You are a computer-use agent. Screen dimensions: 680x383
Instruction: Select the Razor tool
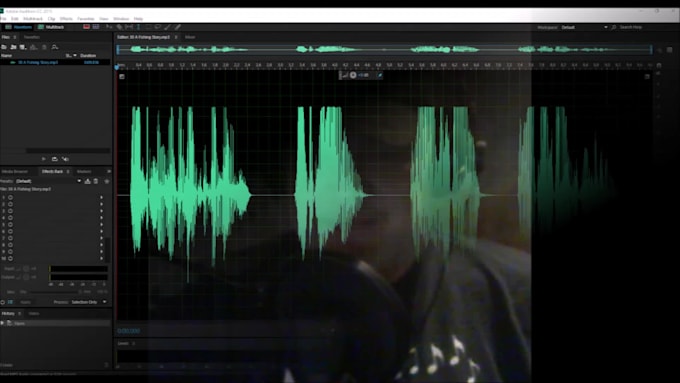pyautogui.click(x=119, y=27)
